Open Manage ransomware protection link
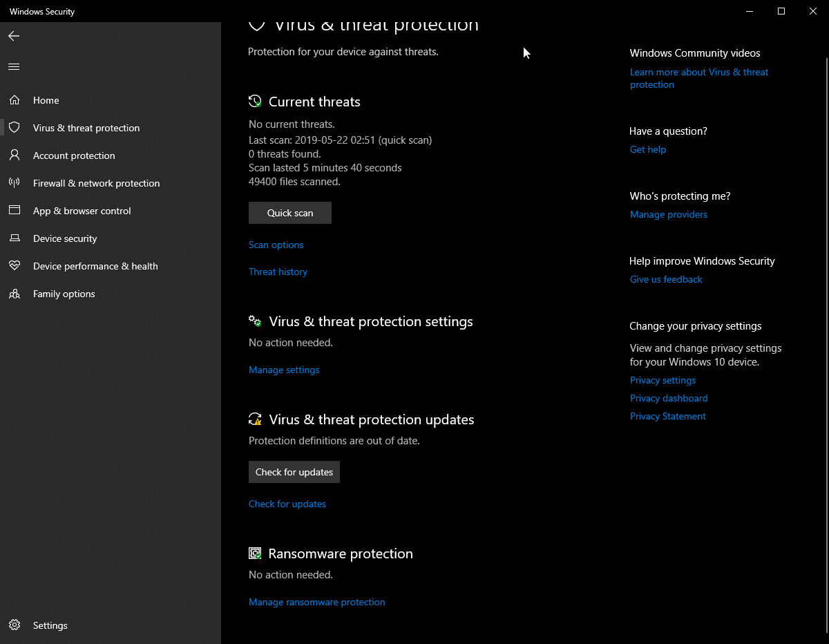The image size is (829, 644). pos(317,602)
